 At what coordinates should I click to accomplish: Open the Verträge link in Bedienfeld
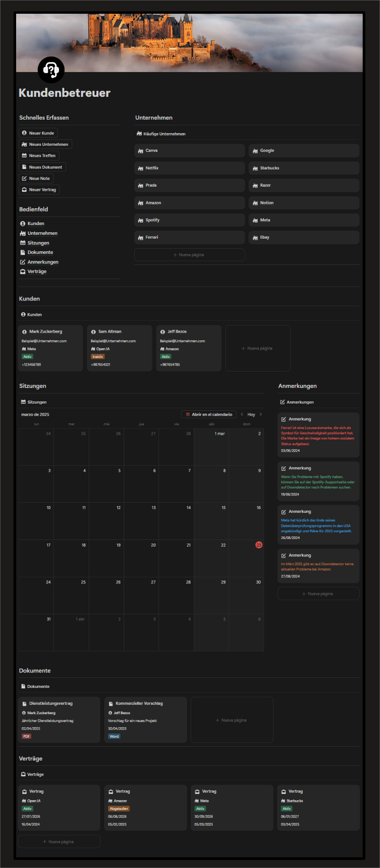pyautogui.click(x=37, y=271)
